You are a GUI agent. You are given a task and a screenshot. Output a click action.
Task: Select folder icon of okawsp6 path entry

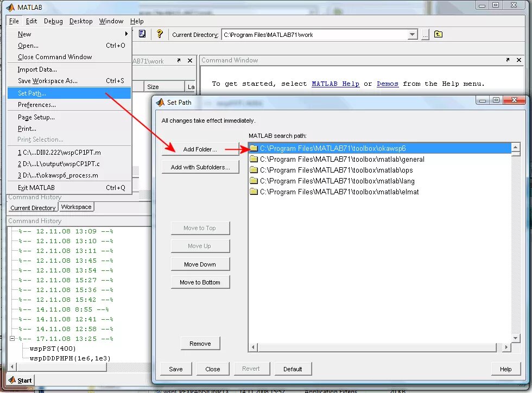(x=254, y=148)
